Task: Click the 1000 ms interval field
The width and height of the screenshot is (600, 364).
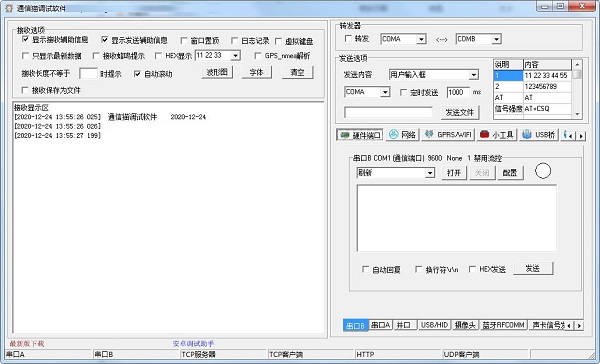Action: 458,92
